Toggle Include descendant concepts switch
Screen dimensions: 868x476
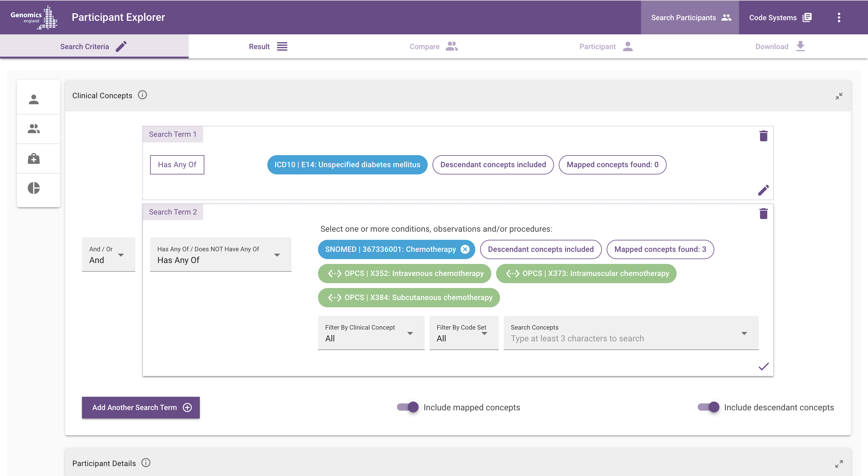[708, 407]
